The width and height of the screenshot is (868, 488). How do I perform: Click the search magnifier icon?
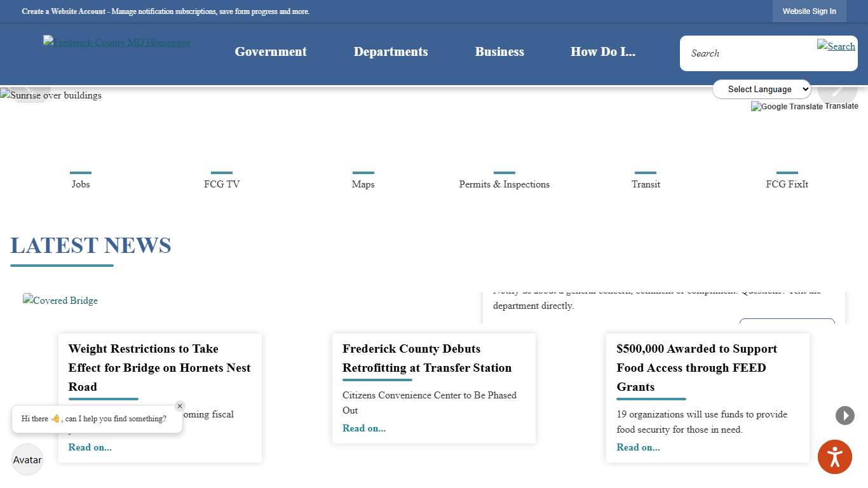836,46
